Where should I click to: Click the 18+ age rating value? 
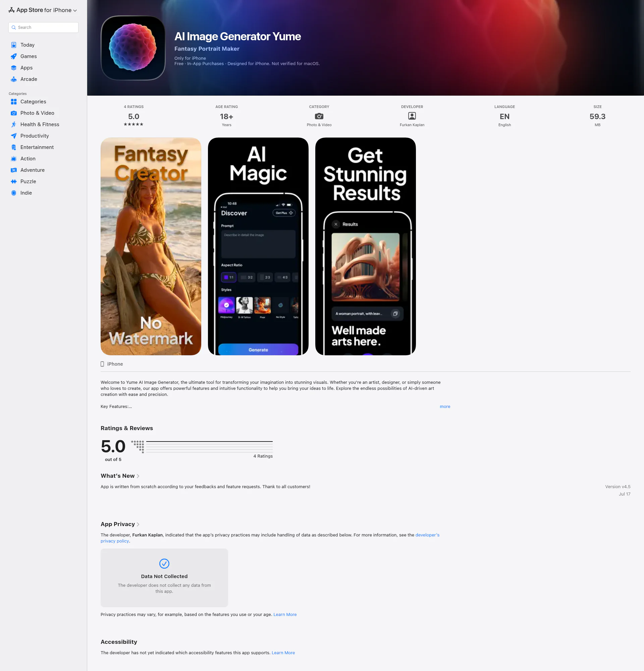[226, 116]
